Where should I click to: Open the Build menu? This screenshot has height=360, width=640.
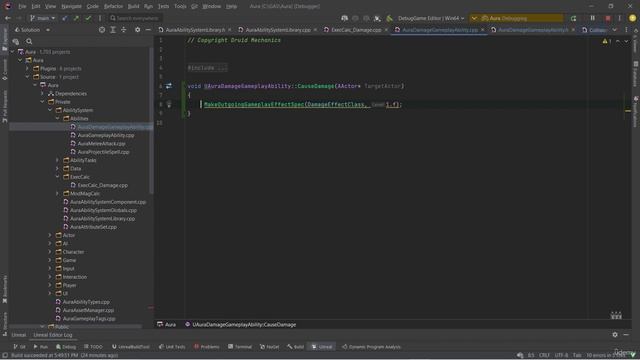tap(133, 6)
